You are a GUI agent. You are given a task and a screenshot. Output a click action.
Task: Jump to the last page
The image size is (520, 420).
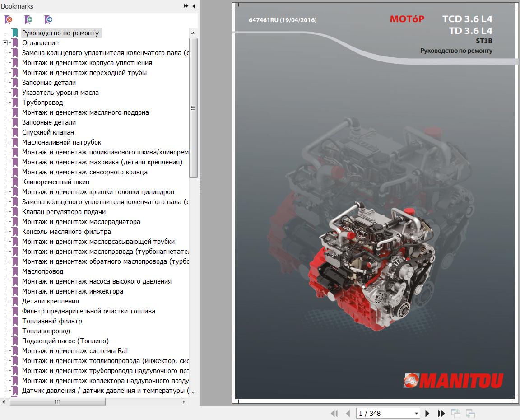(x=441, y=413)
